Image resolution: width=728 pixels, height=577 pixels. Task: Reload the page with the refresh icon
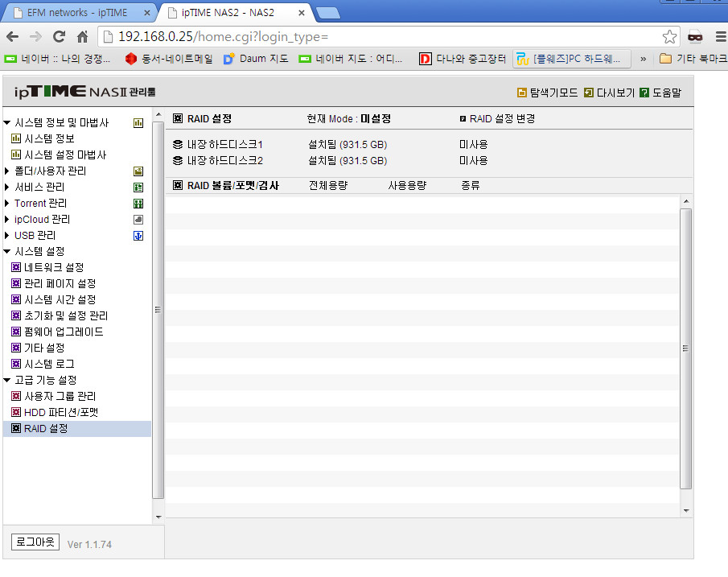(59, 37)
